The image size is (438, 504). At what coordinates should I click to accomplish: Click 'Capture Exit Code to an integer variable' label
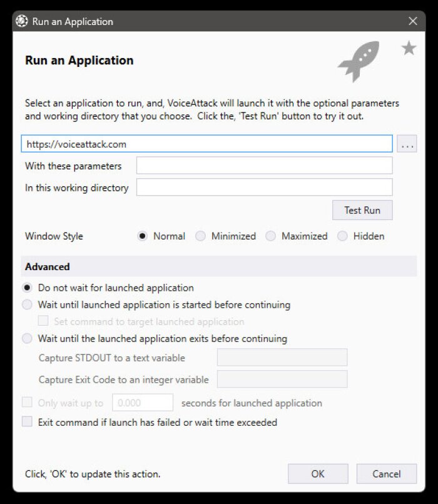[x=123, y=380]
